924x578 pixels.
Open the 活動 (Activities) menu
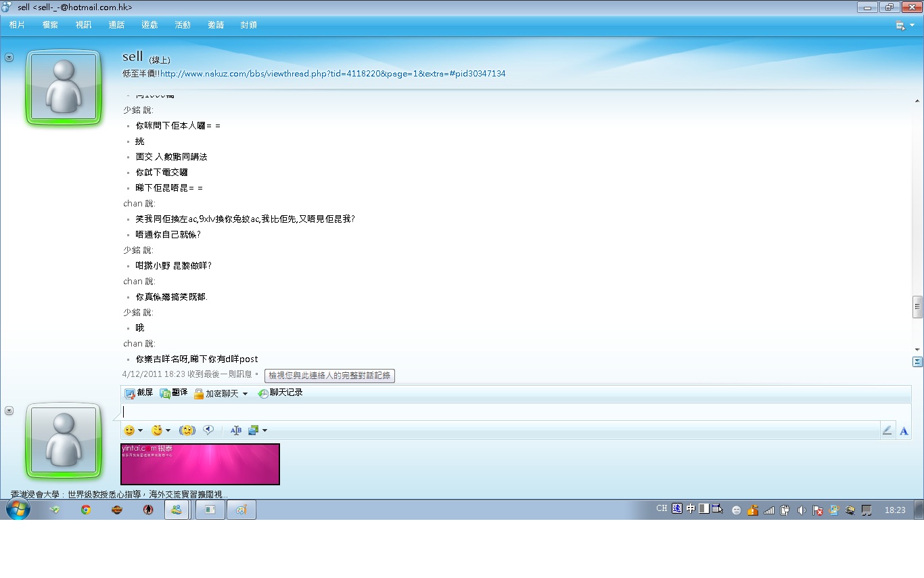click(x=183, y=25)
